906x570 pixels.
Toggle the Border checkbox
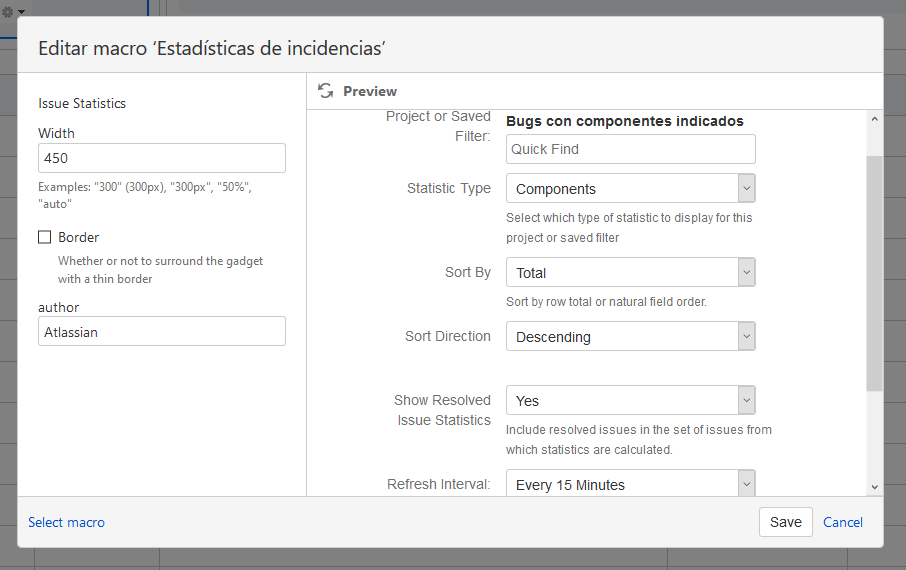tap(44, 237)
